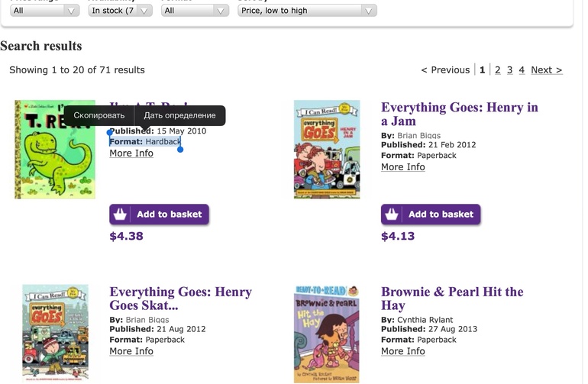Expand the format 'All' dropdown
This screenshot has height=384, width=588.
[x=195, y=11]
